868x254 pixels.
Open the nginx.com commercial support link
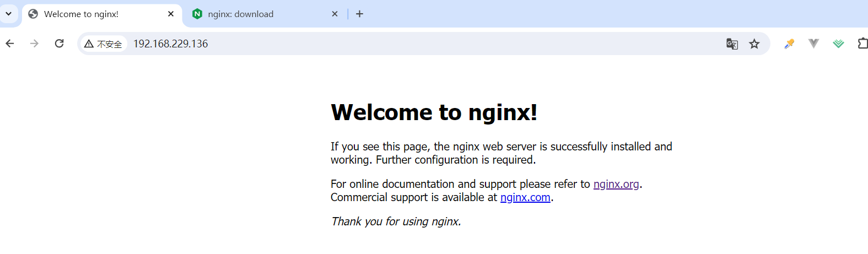(x=525, y=197)
